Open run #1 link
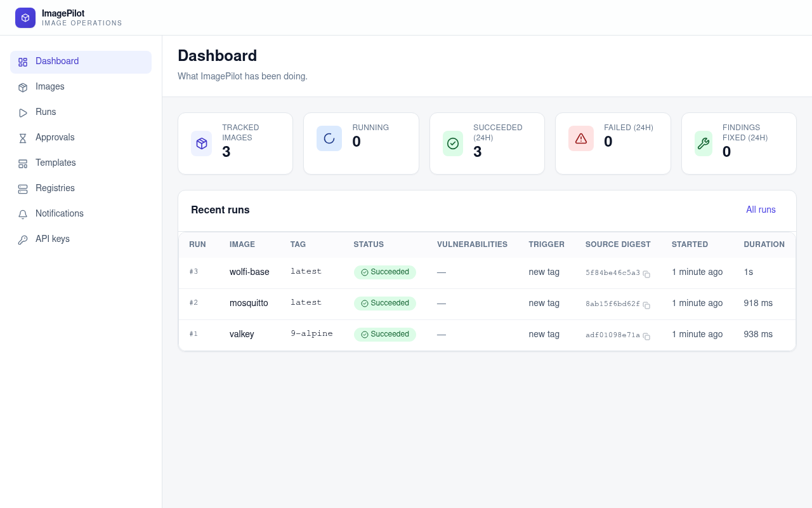 pyautogui.click(x=193, y=334)
